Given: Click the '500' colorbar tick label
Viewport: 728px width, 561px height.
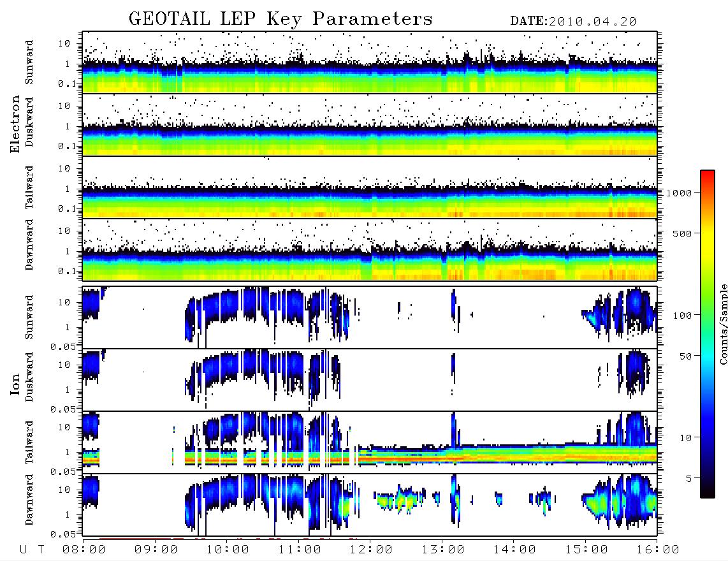Looking at the screenshot, I should [683, 233].
